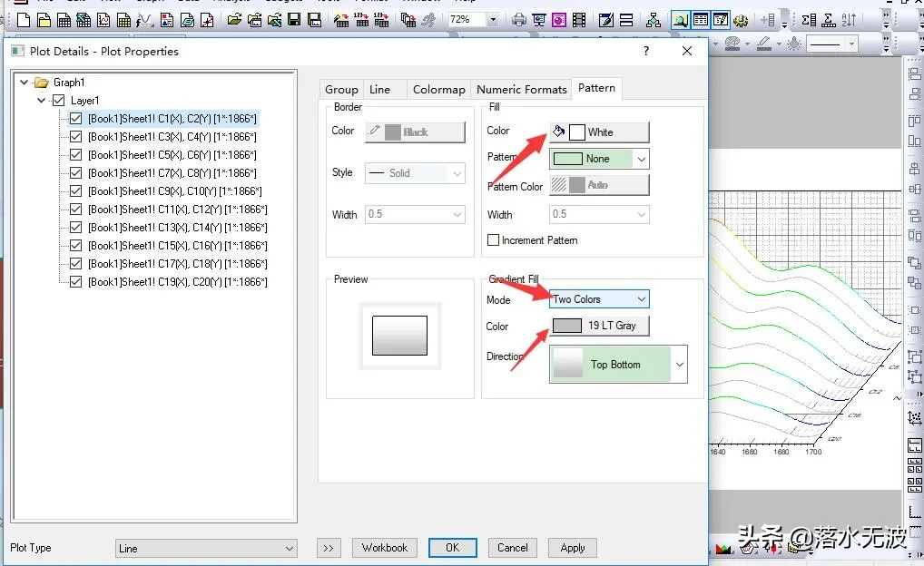Open the Border Style Solid dropdown
Image resolution: width=924 pixels, height=566 pixels.
[x=415, y=173]
